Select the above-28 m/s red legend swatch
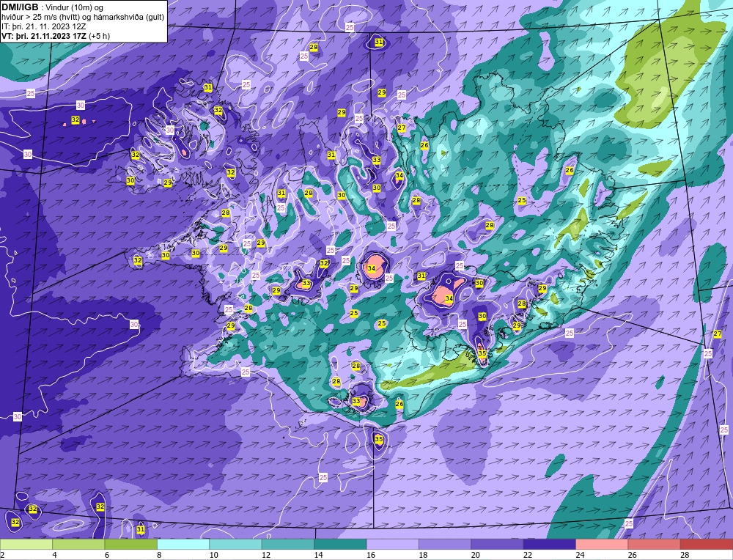The image size is (733, 560). point(707,545)
